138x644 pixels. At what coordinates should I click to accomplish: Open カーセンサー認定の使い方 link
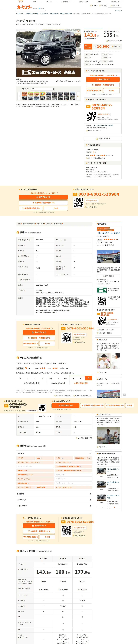(x=63, y=396)
